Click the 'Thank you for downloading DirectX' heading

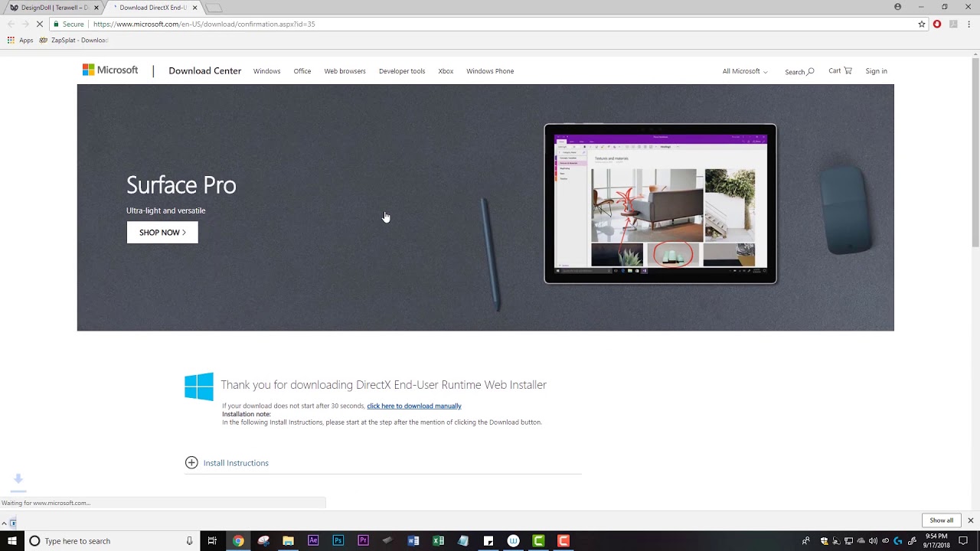(384, 384)
